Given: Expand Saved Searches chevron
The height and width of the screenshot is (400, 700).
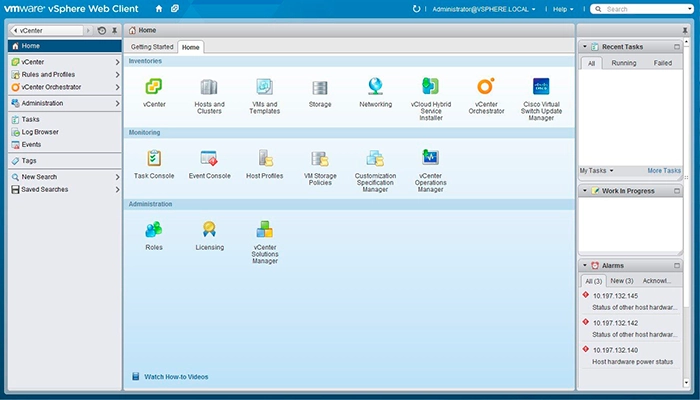Looking at the screenshot, I should point(117,189).
